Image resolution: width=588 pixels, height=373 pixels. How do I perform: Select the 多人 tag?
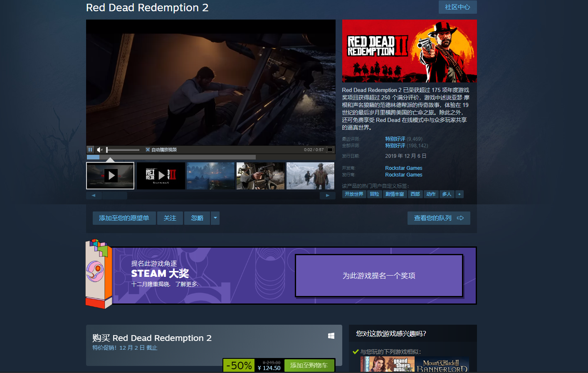(x=447, y=194)
